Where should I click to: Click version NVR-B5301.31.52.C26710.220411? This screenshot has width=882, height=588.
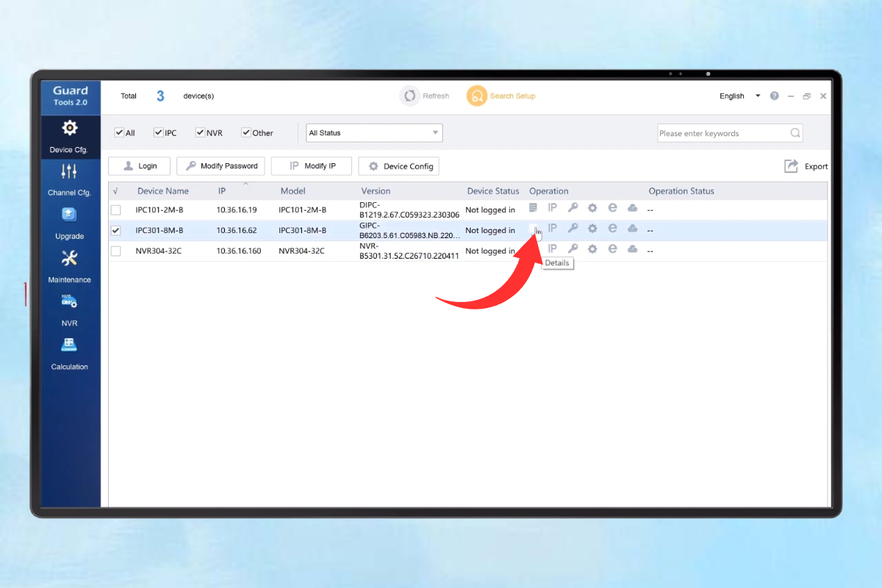[409, 251]
